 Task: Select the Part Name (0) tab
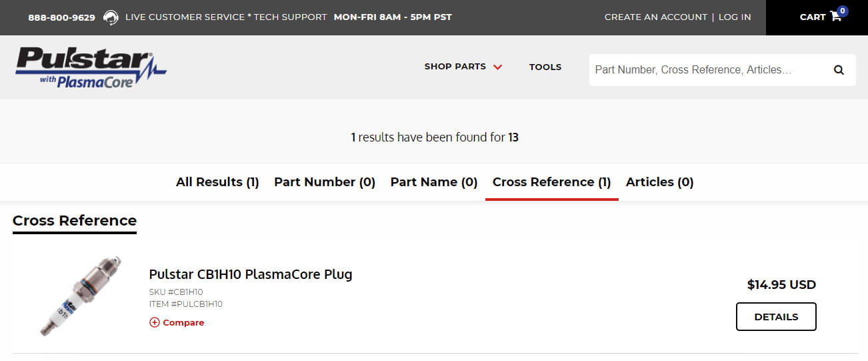434,182
